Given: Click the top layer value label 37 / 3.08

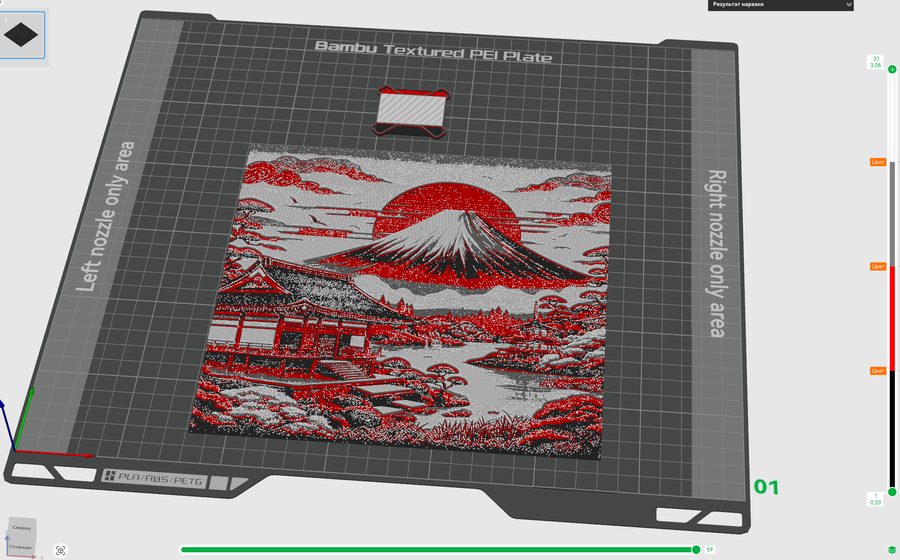Looking at the screenshot, I should point(875,62).
